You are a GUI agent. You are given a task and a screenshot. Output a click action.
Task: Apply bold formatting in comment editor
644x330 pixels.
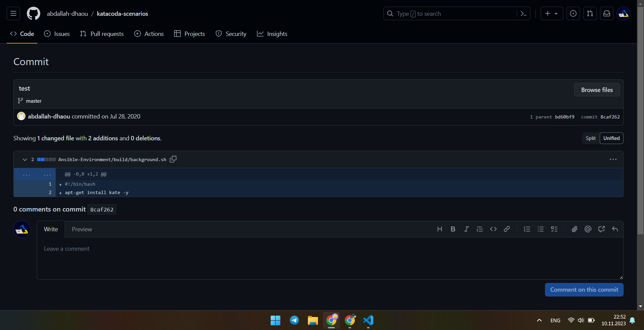point(453,229)
